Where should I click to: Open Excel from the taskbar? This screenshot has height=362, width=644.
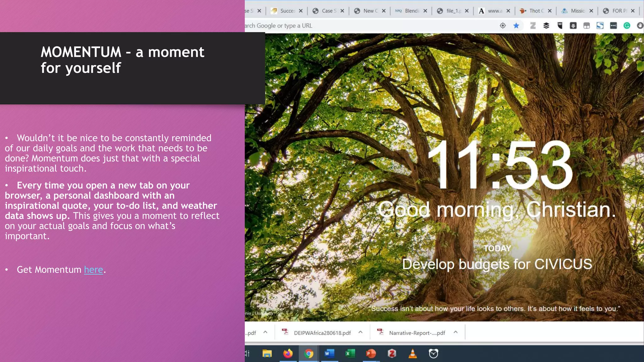coord(350,354)
